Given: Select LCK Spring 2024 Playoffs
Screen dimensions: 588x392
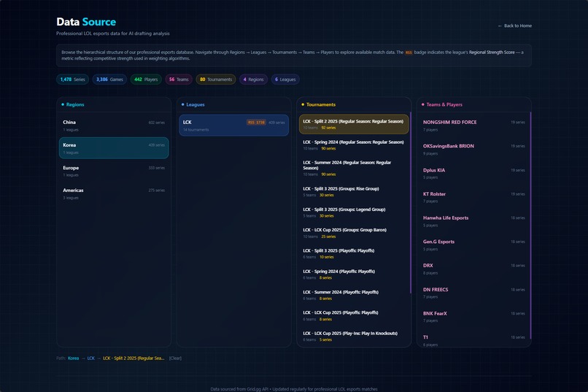Looking at the screenshot, I should pos(354,274).
